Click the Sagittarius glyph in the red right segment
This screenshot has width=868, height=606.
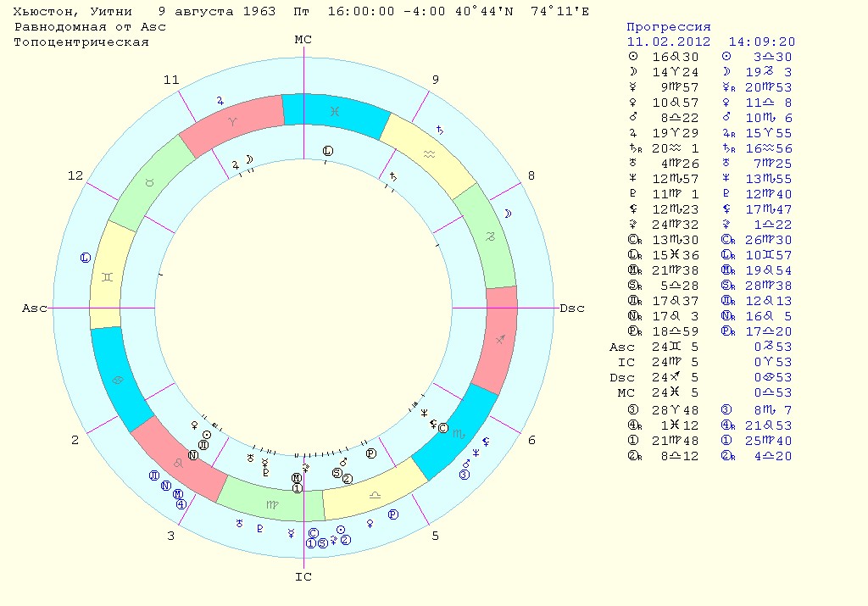coord(502,339)
